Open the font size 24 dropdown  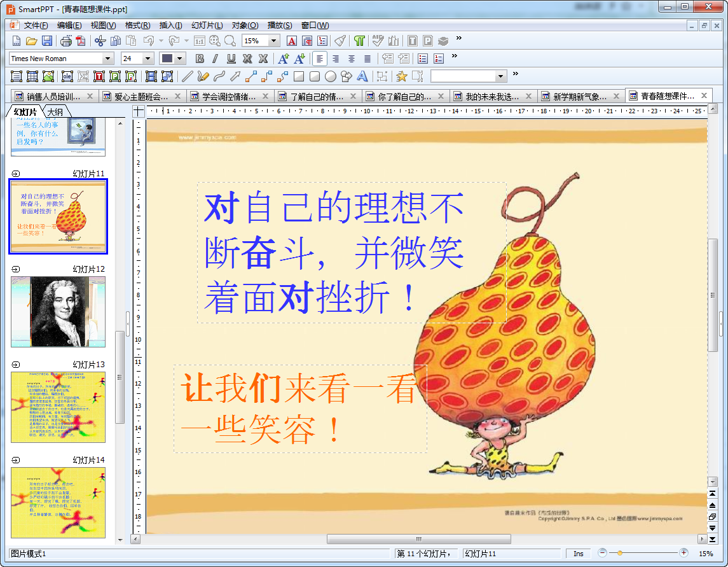click(x=148, y=59)
